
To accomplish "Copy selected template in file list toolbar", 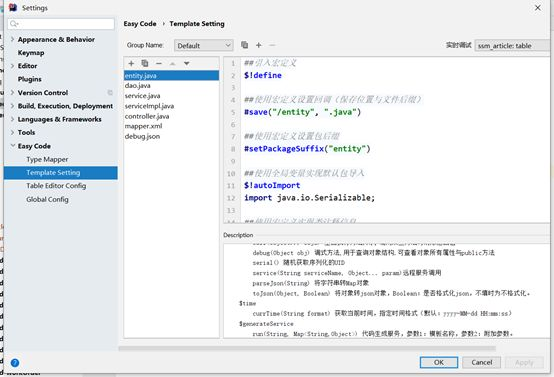I will (x=145, y=63).
